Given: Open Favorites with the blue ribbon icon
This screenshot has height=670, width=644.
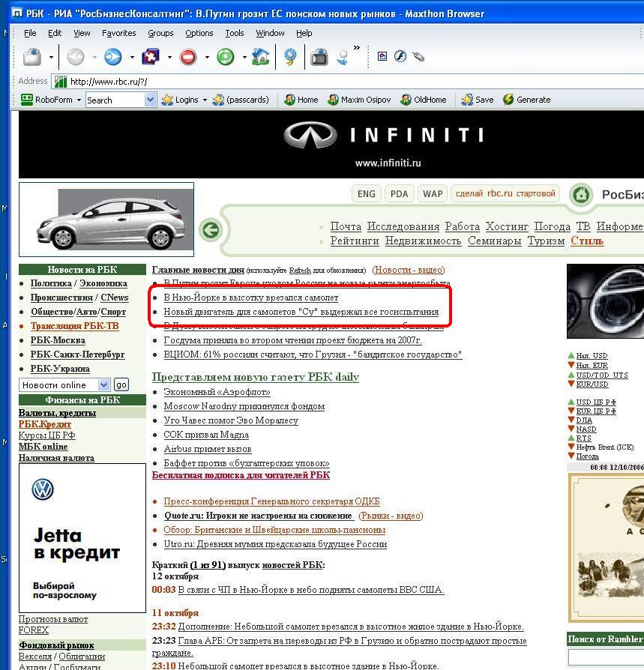Looking at the screenshot, I should (290, 57).
